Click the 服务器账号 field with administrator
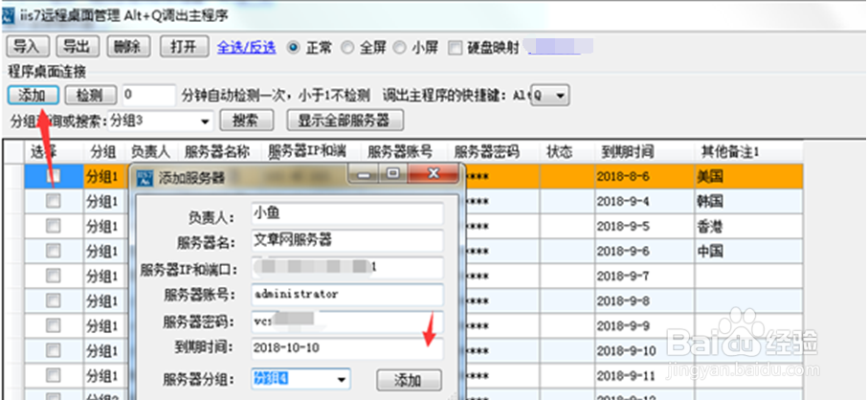The image size is (868, 400). click(x=347, y=295)
